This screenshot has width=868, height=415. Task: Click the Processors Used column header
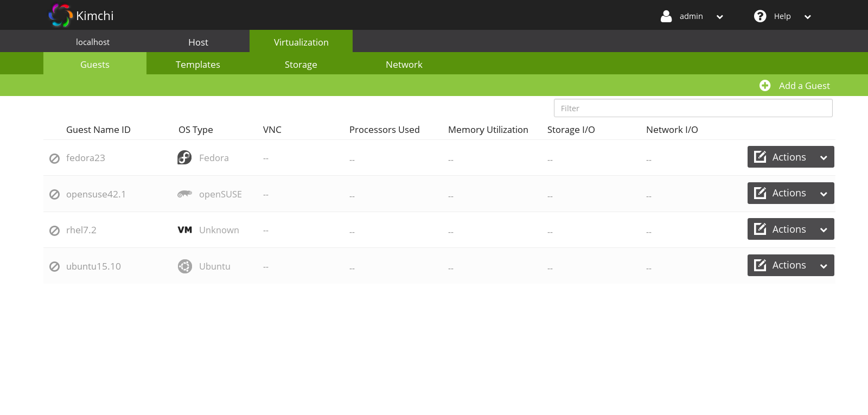pos(385,130)
